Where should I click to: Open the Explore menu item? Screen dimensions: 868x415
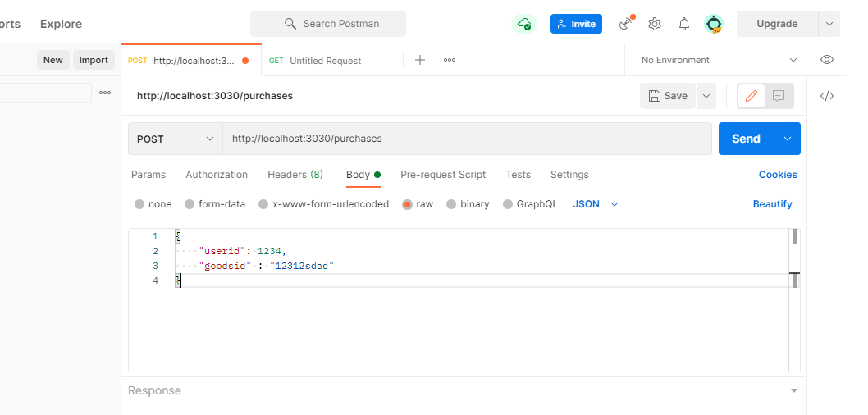click(61, 24)
